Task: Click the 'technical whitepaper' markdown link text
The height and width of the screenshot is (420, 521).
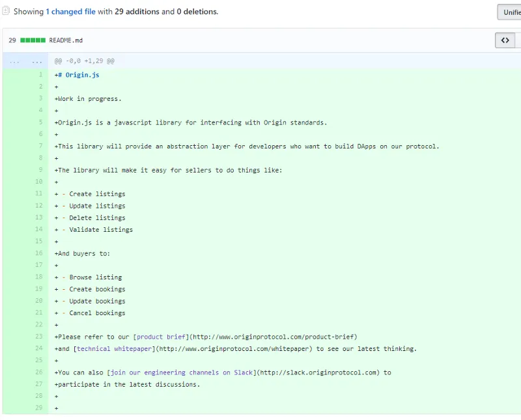Action: coord(115,349)
